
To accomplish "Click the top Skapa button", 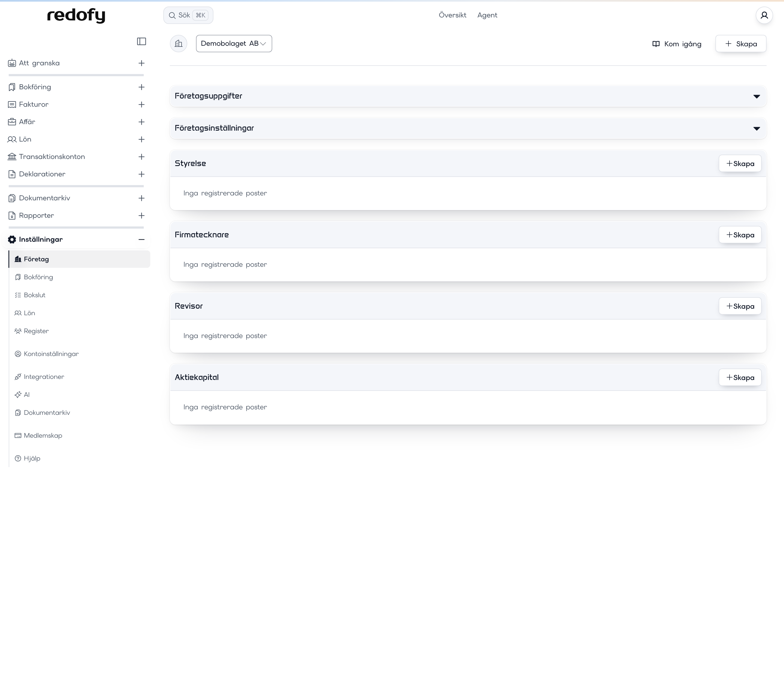I will 741,44.
